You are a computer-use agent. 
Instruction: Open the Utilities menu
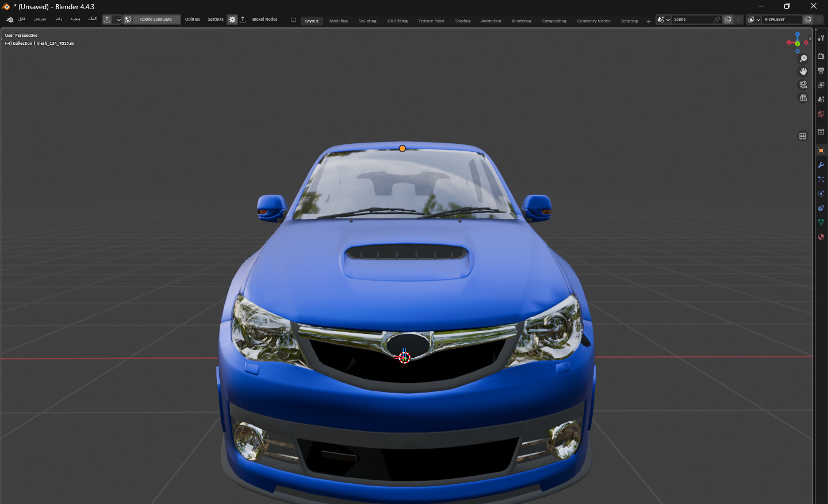193,20
